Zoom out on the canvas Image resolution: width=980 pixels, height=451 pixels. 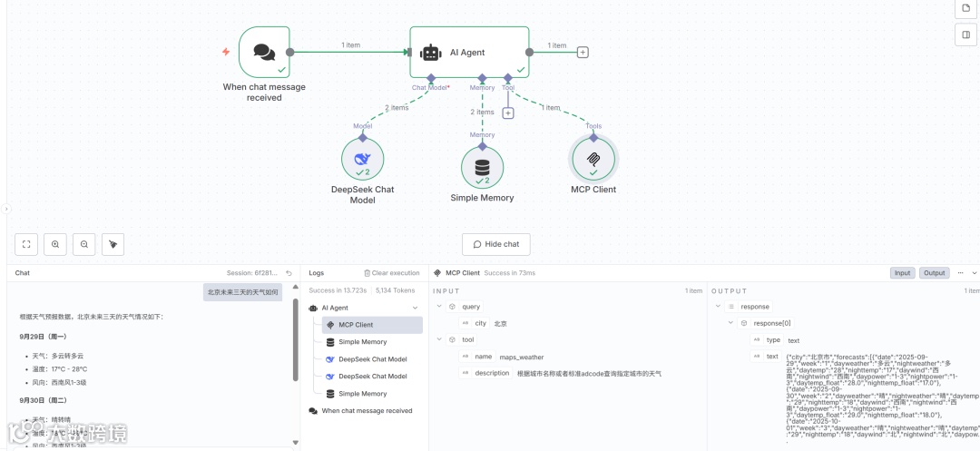[83, 244]
